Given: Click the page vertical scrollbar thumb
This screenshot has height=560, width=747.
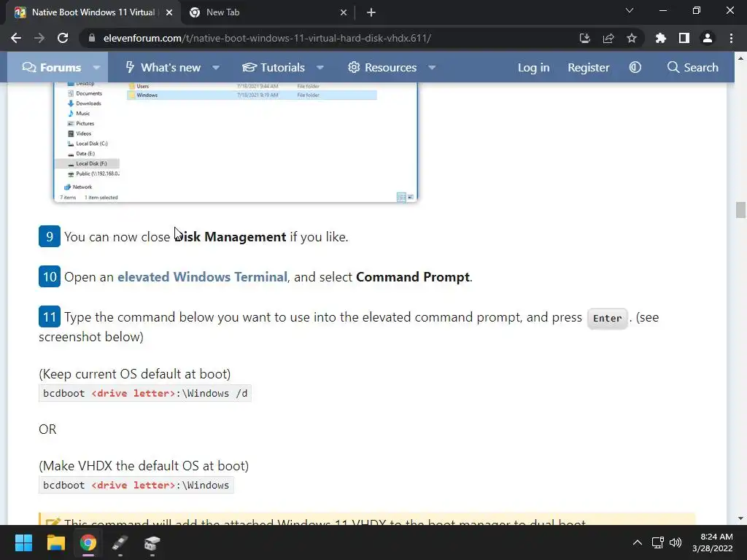Looking at the screenshot, I should 740,210.
